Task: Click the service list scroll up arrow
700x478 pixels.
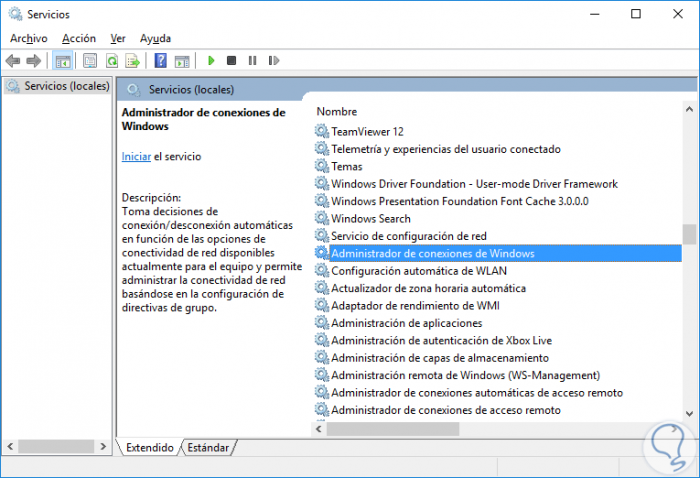Action: (x=689, y=109)
